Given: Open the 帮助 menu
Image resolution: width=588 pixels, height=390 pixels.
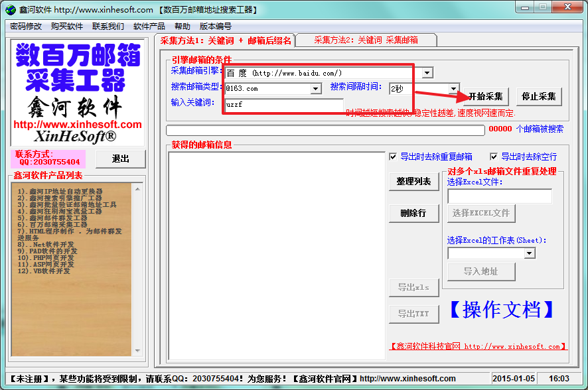Looking at the screenshot, I should point(183,27).
